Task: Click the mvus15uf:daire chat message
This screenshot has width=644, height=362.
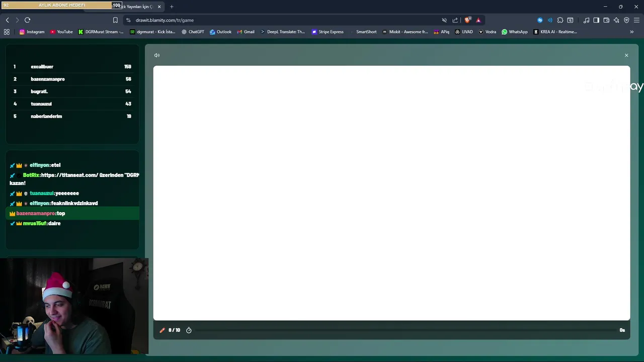Action: pyautogui.click(x=35, y=223)
